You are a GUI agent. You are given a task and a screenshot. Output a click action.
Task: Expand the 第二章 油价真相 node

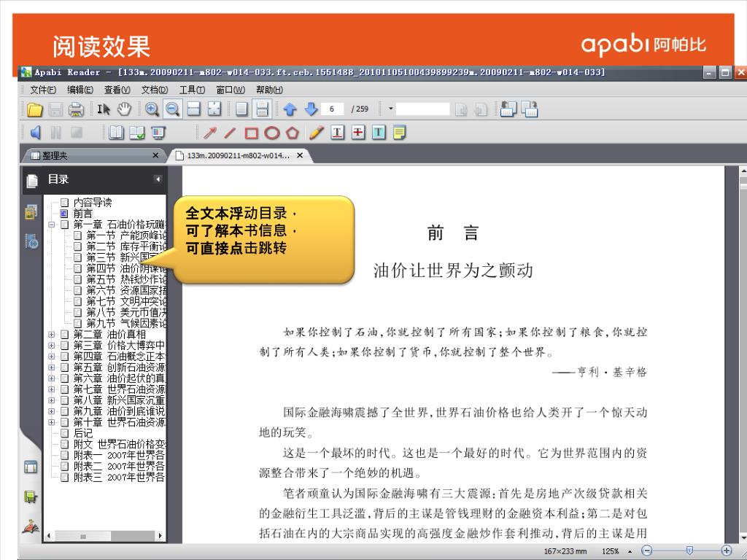52,334
